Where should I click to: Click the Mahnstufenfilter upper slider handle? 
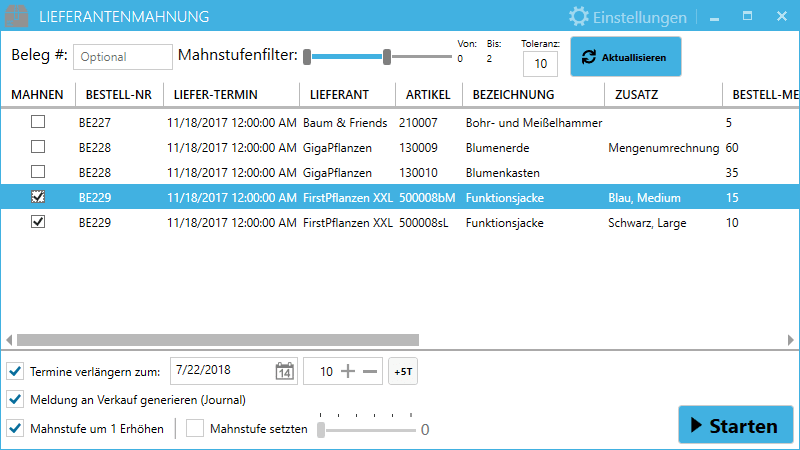(x=387, y=57)
